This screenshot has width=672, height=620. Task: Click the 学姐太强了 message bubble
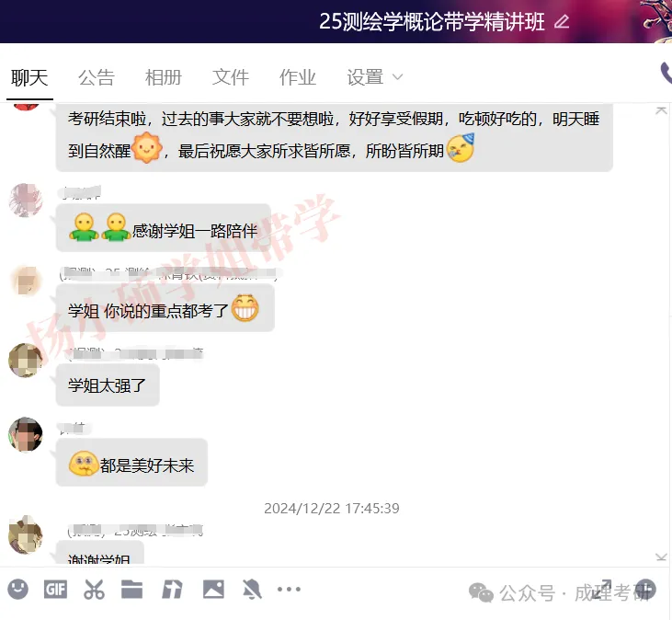tap(108, 385)
